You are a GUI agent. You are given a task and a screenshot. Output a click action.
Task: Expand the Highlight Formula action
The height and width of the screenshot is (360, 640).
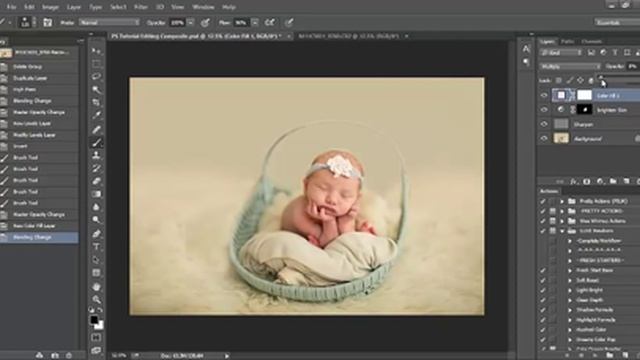pyautogui.click(x=570, y=320)
